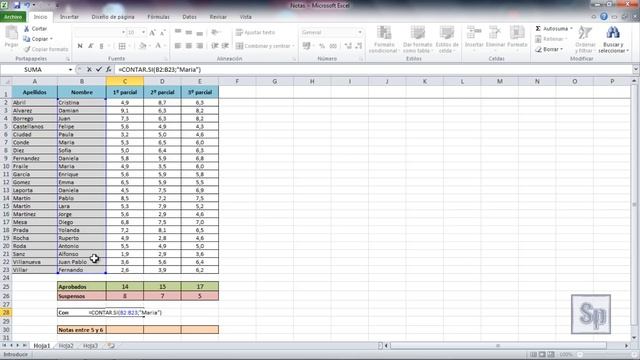
Task: Toggle Ajustar texto wrap text
Action: pyautogui.click(x=256, y=32)
